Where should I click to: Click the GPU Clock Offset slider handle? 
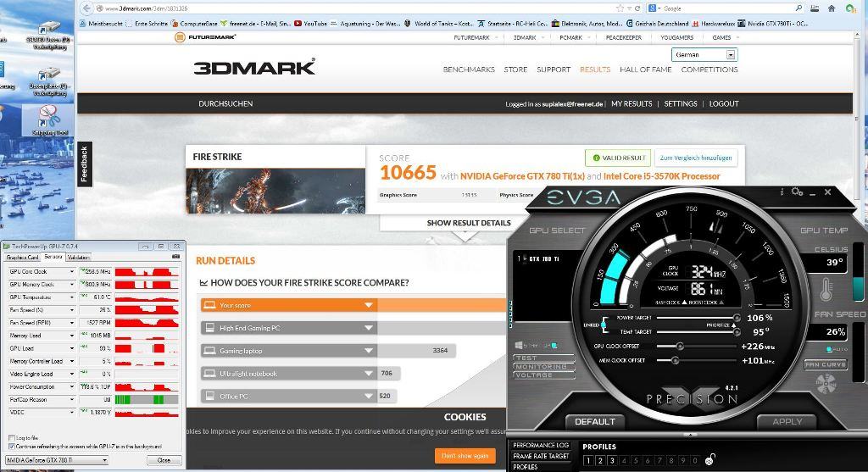(x=680, y=347)
